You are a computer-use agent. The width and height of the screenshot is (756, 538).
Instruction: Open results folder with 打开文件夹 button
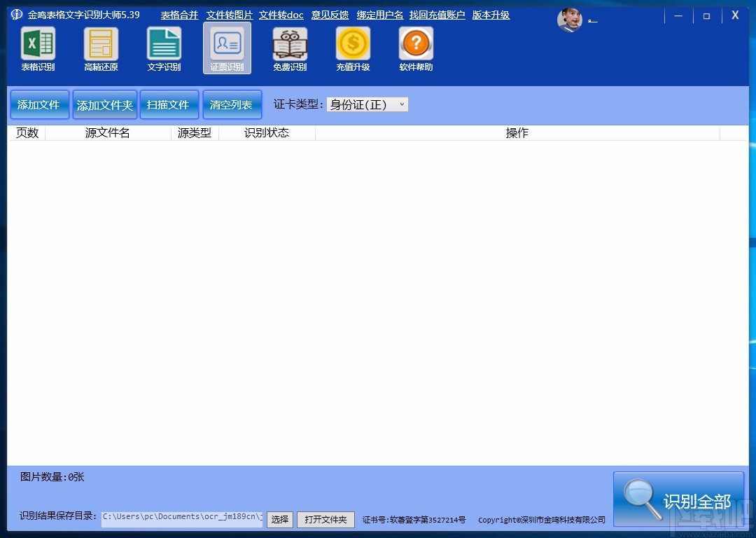pos(325,520)
